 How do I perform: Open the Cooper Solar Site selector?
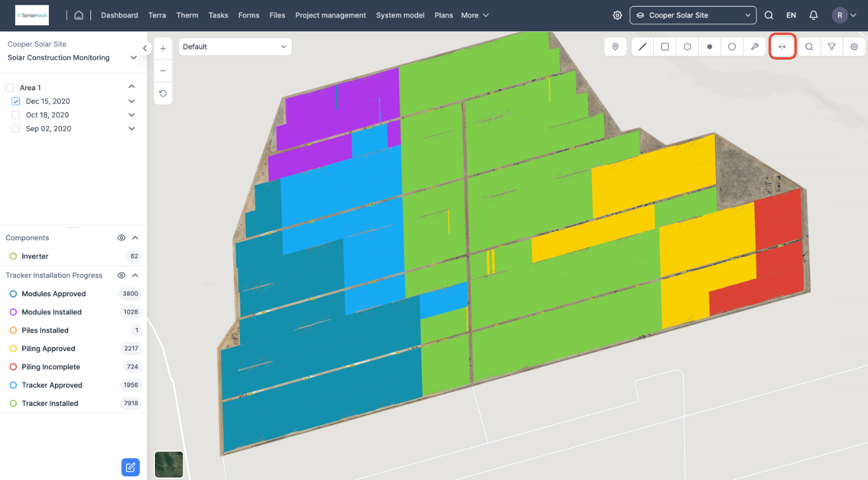point(693,15)
